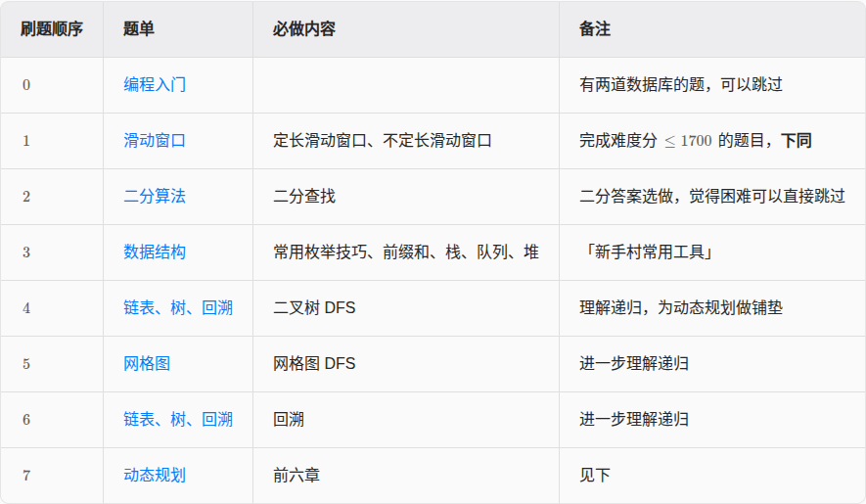Click the 刷题顺序 column header

(52, 29)
